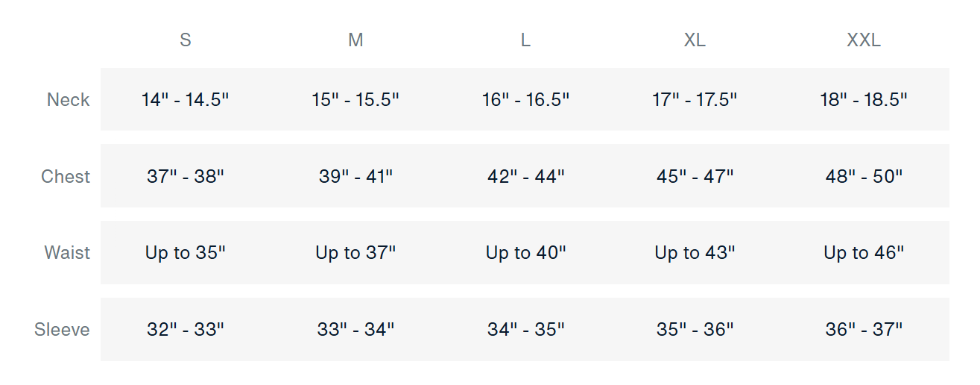Click the Chest row label
The width and height of the screenshot is (980, 385).
coord(66,177)
